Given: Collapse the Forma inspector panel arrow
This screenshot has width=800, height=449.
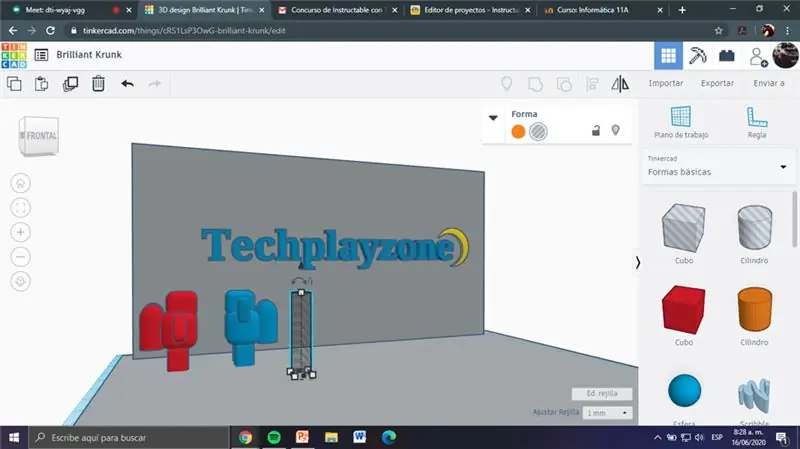Looking at the screenshot, I should tap(493, 118).
